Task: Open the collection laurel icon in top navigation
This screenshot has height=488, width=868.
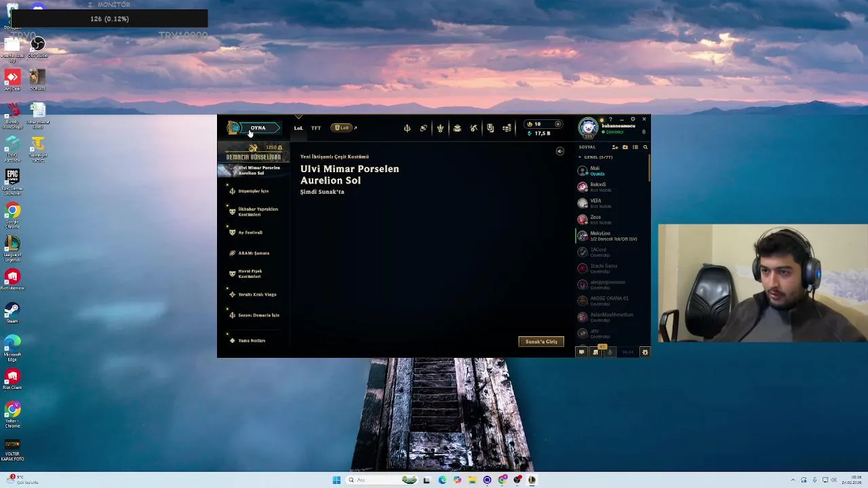Action: [440, 128]
